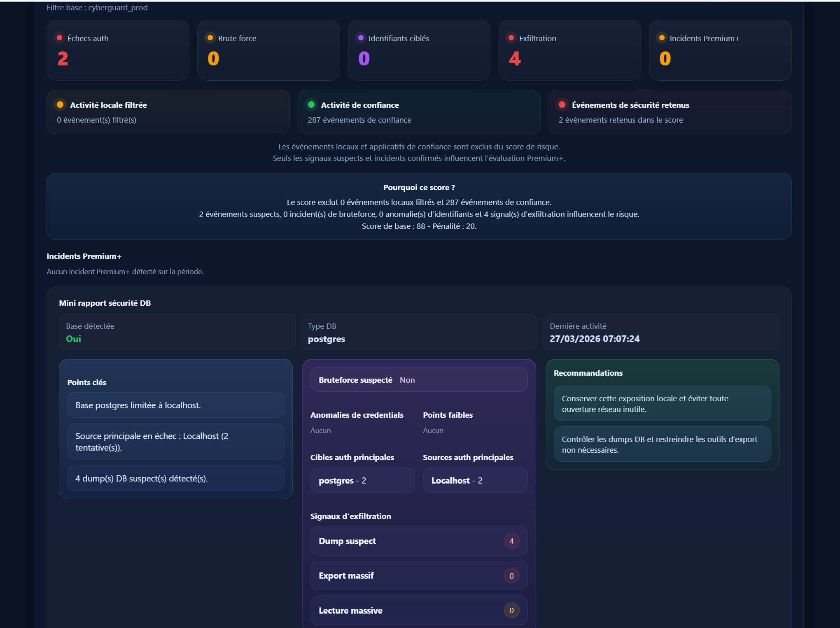This screenshot has width=840, height=628.
Task: Select the Bruteforce suspecté row
Action: 419,380
